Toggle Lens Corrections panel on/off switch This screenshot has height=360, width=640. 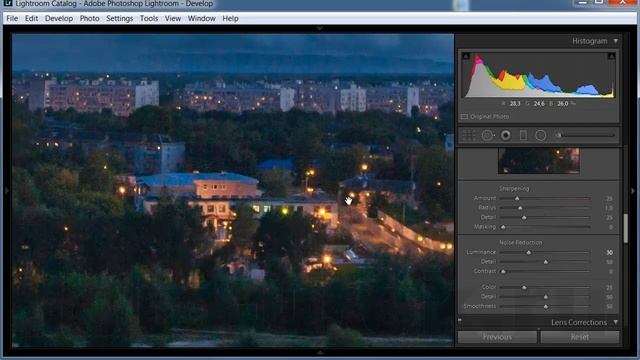tap(460, 321)
